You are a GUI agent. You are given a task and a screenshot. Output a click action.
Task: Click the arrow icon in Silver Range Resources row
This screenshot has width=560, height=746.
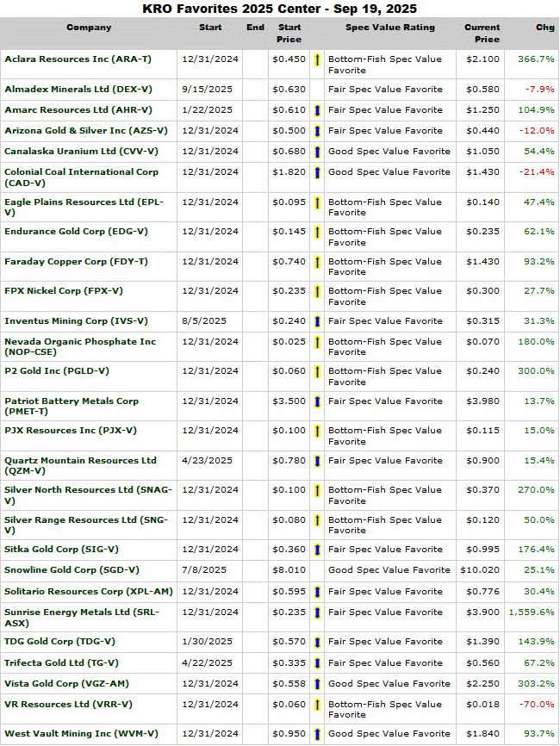pos(317,520)
